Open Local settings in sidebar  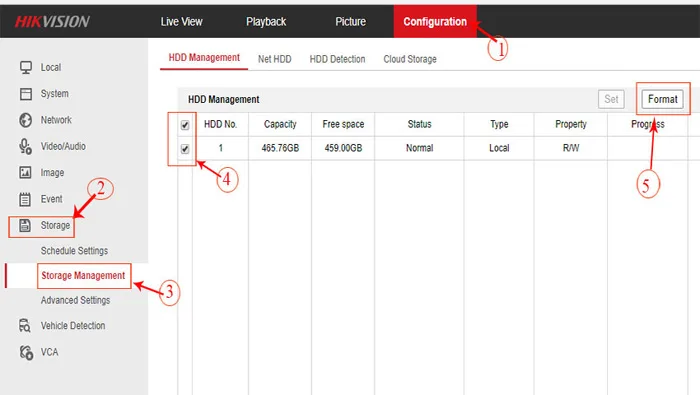tap(51, 67)
